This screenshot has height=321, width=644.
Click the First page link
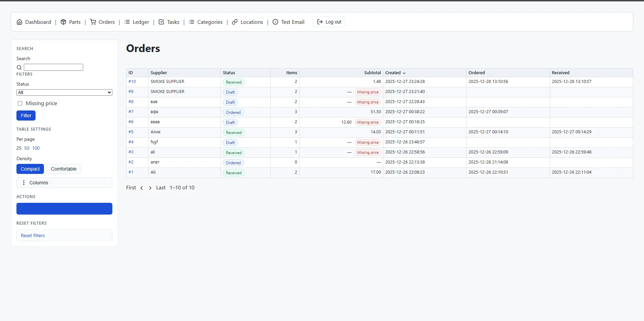click(131, 188)
